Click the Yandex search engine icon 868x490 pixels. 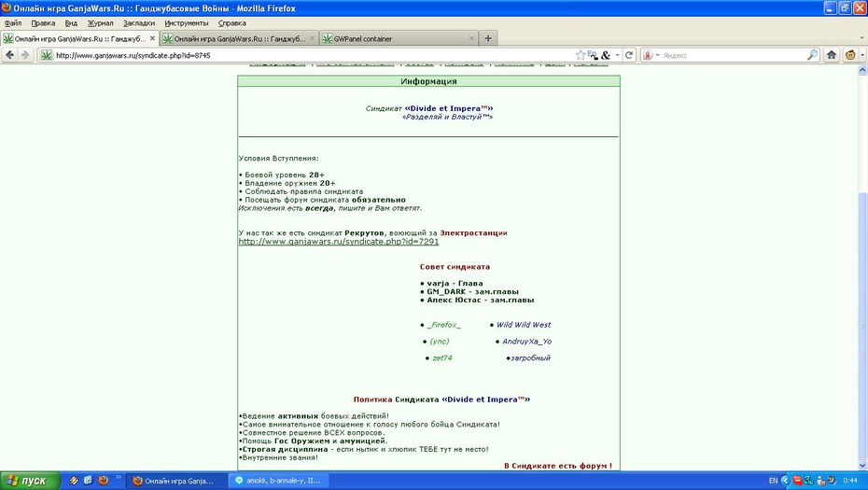click(x=647, y=55)
